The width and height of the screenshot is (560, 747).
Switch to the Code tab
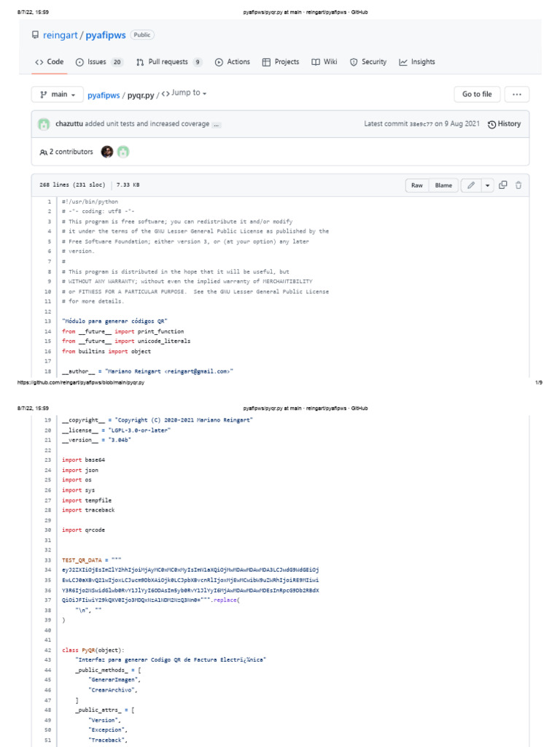point(50,62)
